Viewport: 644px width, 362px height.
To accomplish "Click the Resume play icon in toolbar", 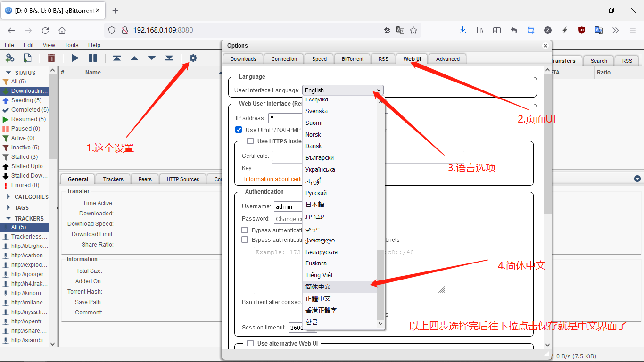I will [75, 58].
